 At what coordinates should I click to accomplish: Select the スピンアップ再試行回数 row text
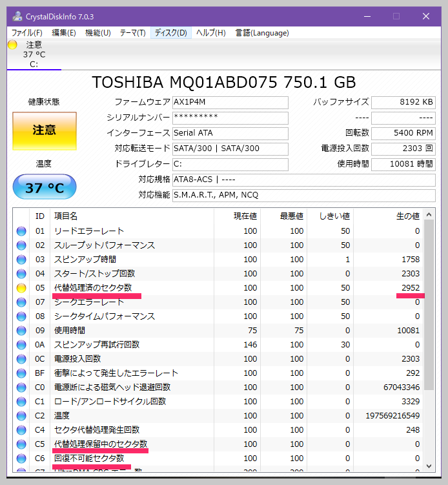[x=97, y=345]
